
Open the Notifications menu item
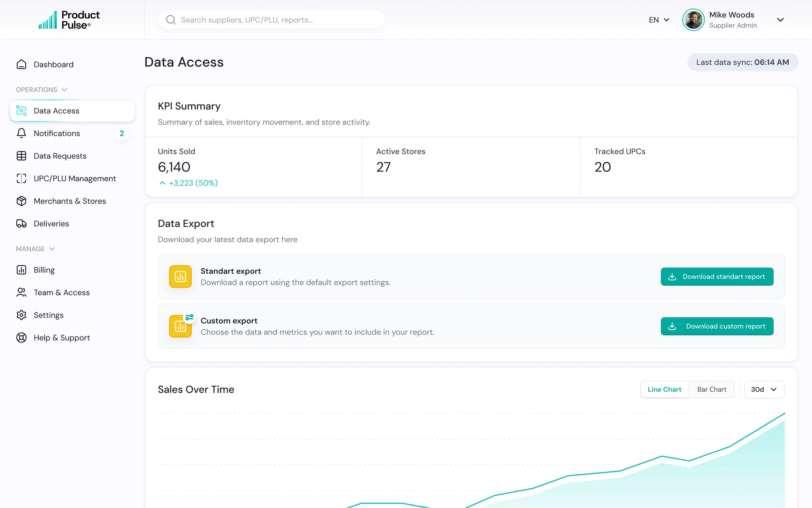[x=72, y=133]
